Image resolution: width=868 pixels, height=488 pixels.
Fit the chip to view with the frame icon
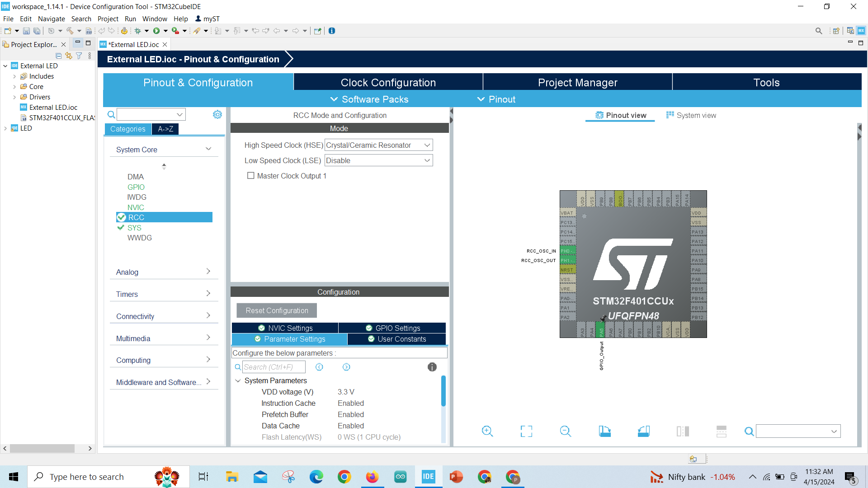pos(526,431)
